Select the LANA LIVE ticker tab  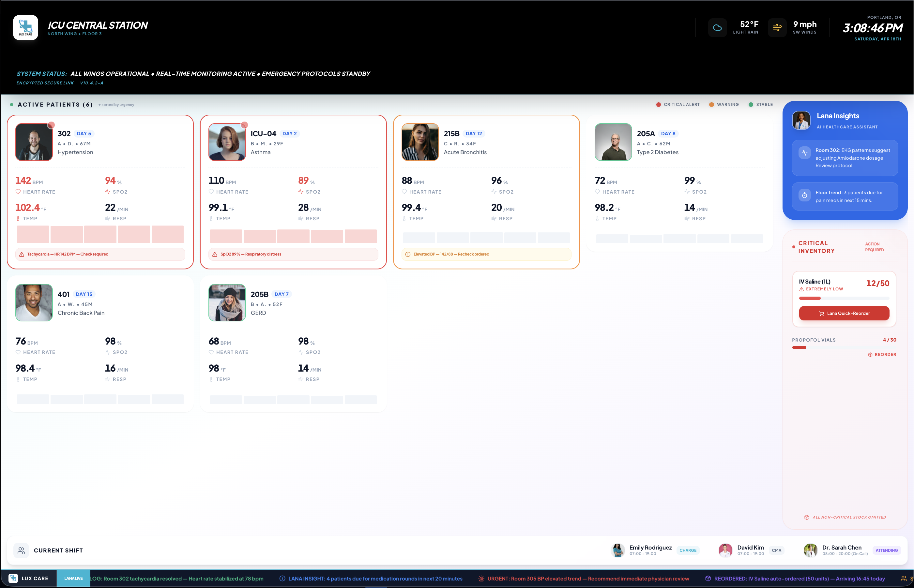pos(73,579)
